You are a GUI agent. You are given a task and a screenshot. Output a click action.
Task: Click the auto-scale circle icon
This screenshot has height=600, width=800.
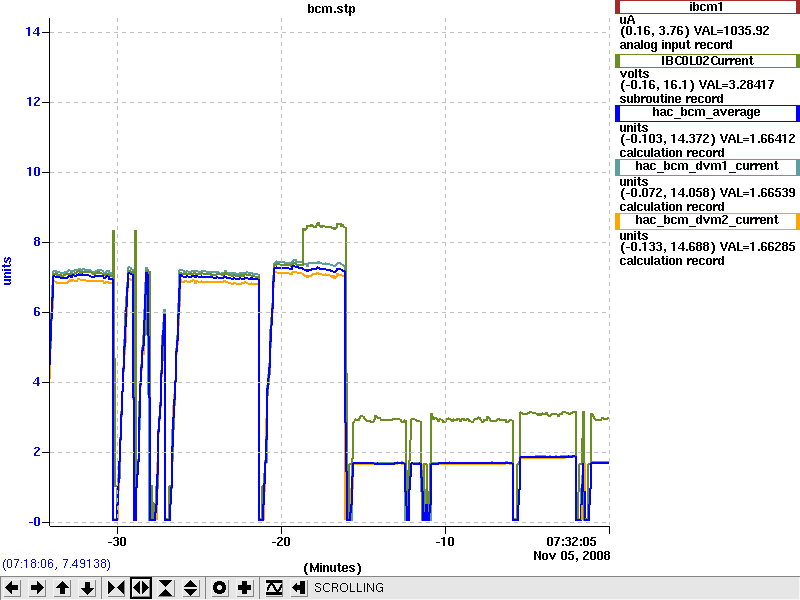219,588
